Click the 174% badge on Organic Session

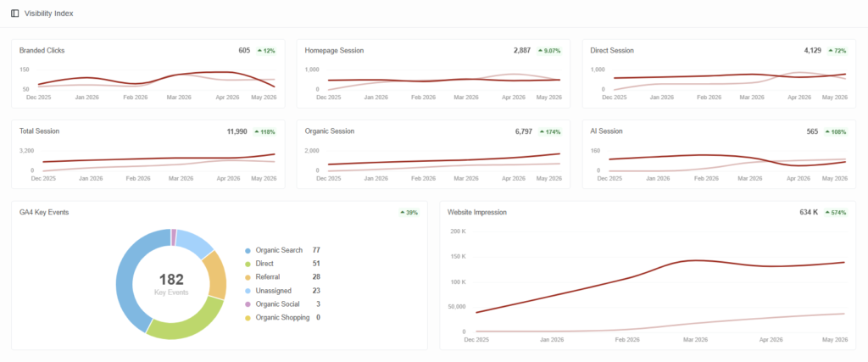pos(550,131)
